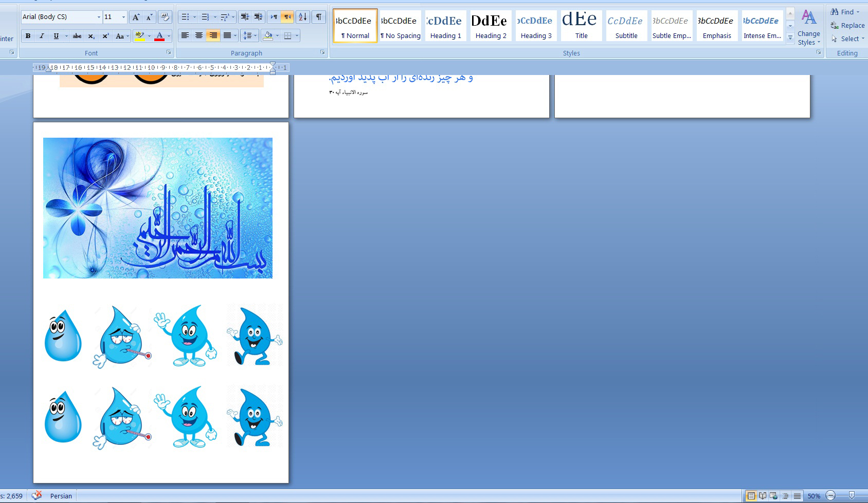The image size is (868, 503).
Task: Open the font name dropdown
Action: [x=99, y=17]
